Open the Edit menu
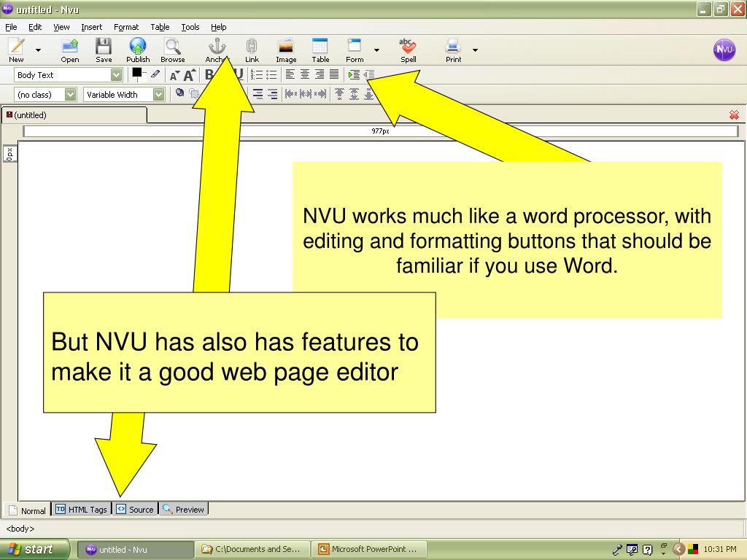 [x=35, y=27]
